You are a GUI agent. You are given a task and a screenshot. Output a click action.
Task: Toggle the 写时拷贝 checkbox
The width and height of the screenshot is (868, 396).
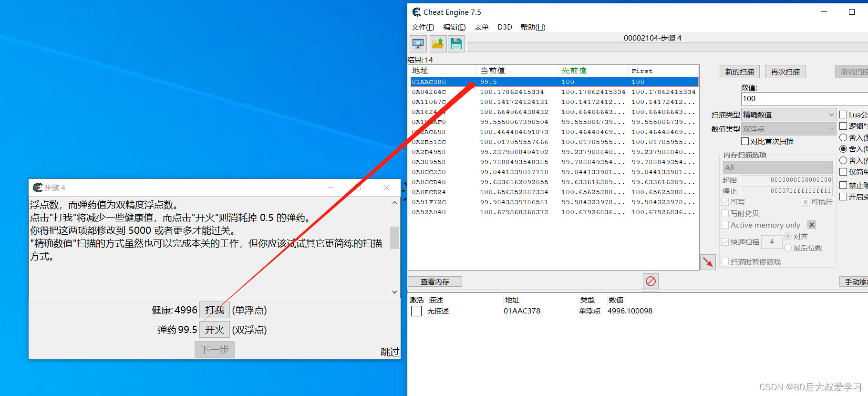725,213
